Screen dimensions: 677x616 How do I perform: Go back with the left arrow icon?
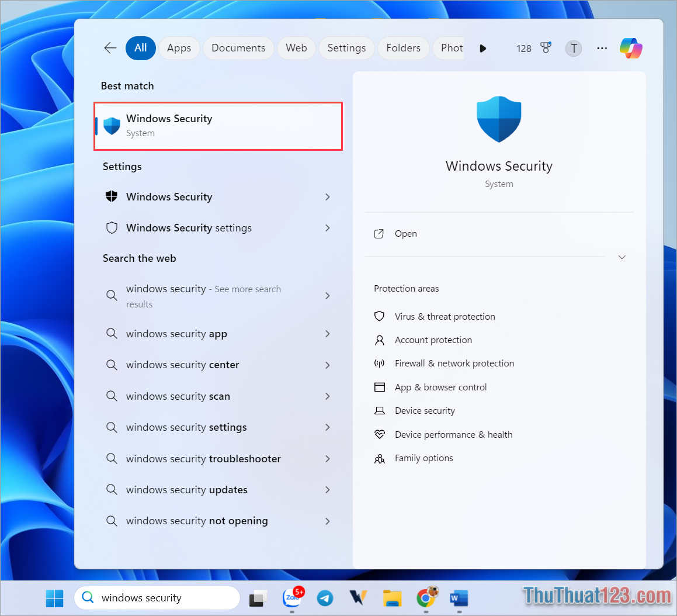point(110,48)
